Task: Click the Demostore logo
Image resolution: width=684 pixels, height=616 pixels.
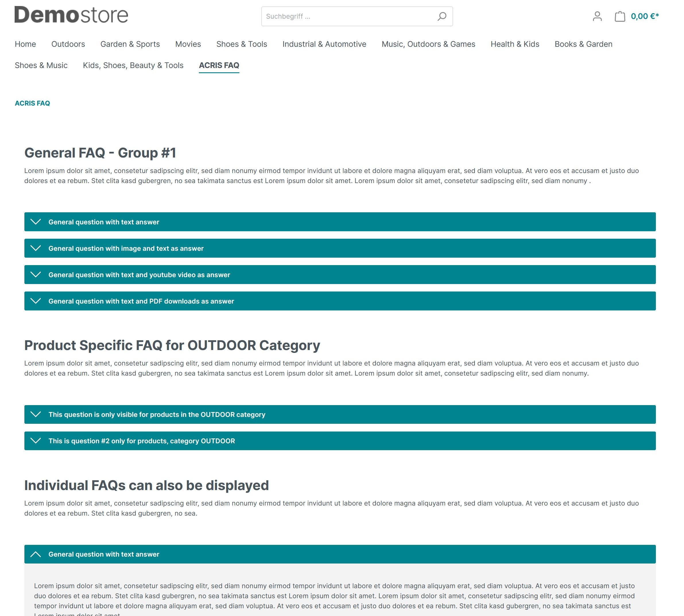Action: coord(71,15)
